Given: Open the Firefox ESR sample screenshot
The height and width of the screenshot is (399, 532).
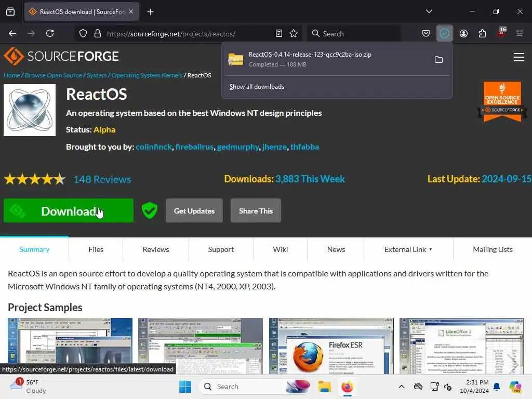Looking at the screenshot, I should click(331, 346).
